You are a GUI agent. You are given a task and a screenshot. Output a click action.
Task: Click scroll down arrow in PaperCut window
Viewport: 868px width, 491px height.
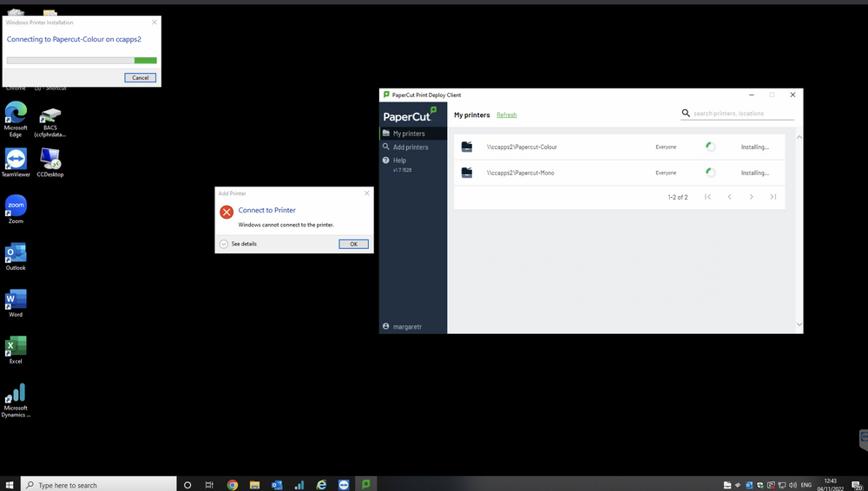tap(799, 324)
